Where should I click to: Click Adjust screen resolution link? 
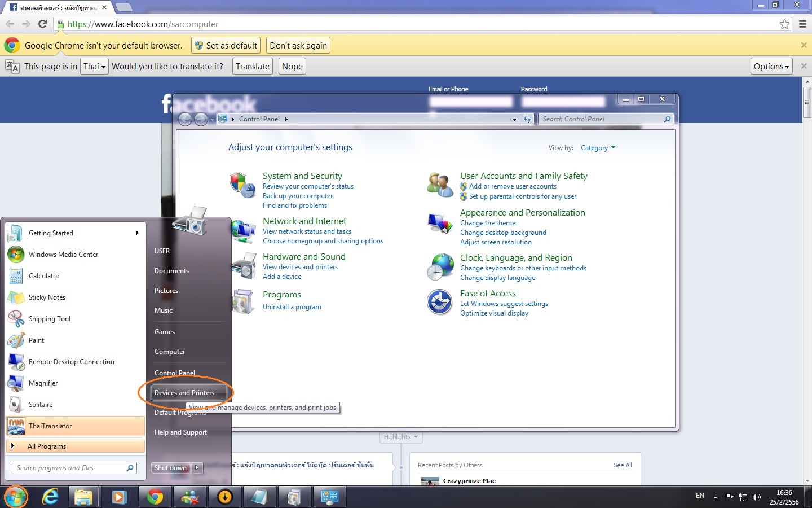pyautogui.click(x=496, y=242)
